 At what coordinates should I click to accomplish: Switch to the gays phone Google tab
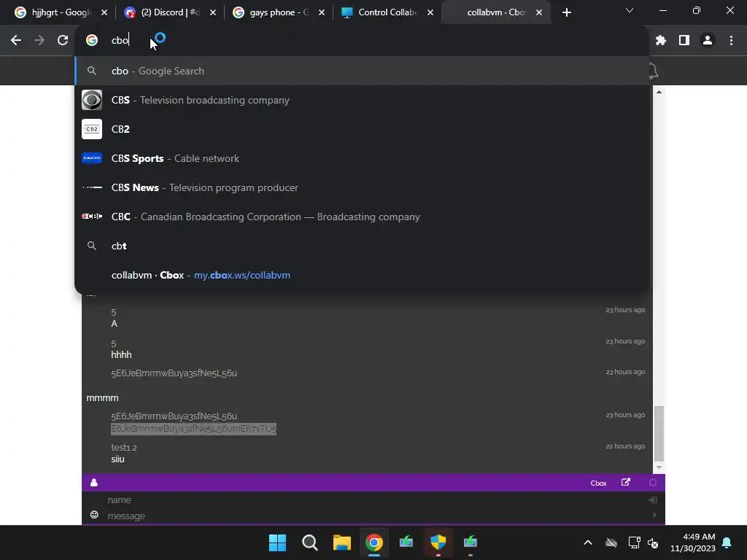click(278, 13)
